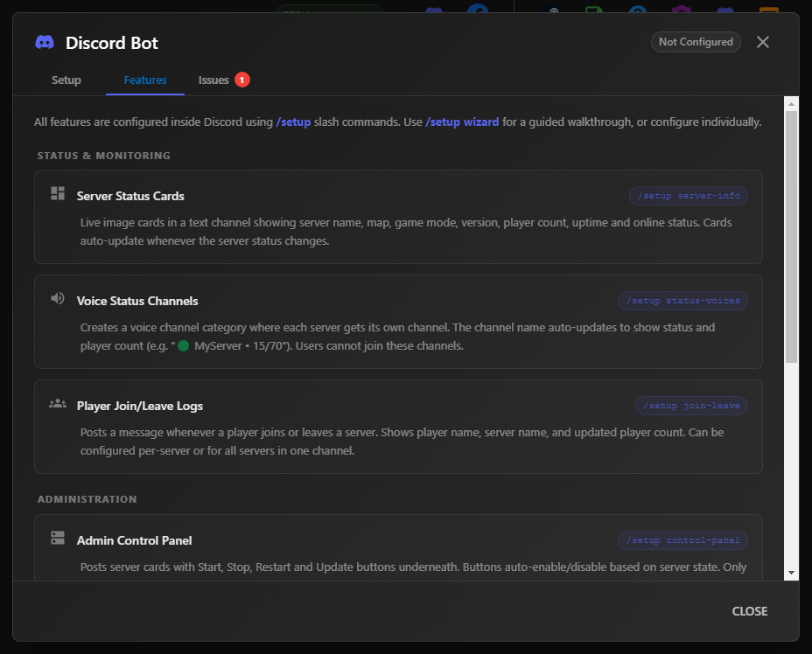Click the vertical scrollbar thumb

pyautogui.click(x=791, y=237)
